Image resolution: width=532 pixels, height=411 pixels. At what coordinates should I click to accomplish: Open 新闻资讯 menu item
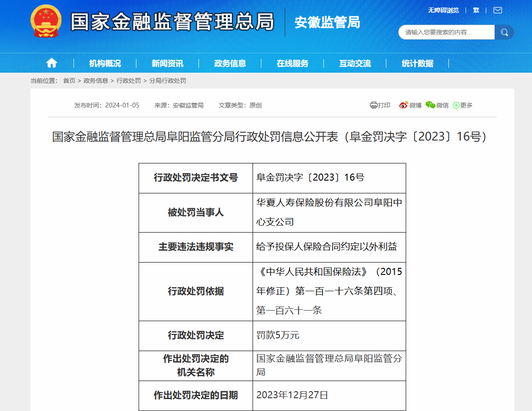pos(168,63)
